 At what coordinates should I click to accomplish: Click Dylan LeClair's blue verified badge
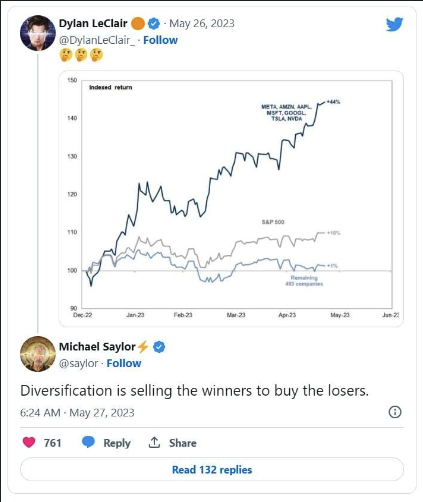(x=154, y=23)
